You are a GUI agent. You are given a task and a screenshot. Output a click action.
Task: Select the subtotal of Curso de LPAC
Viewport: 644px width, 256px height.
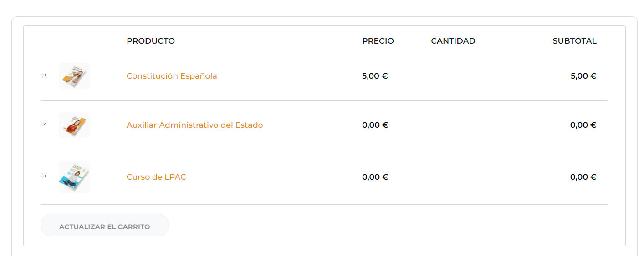(x=583, y=177)
